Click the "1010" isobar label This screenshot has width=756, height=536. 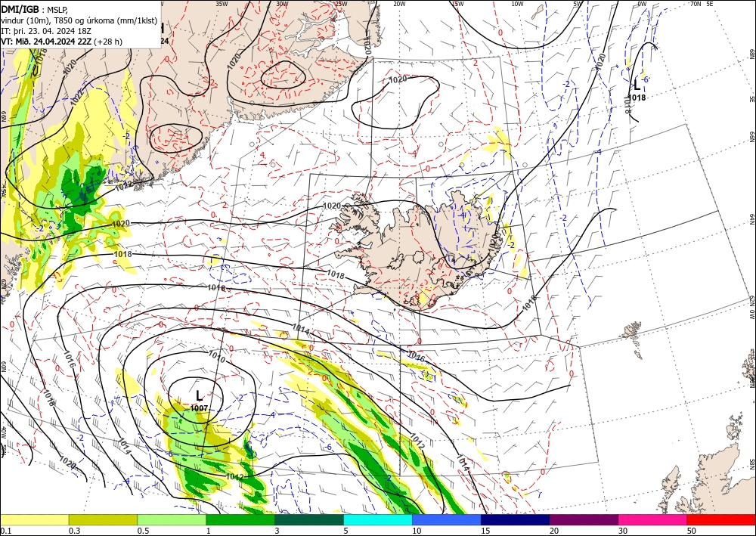click(x=216, y=357)
